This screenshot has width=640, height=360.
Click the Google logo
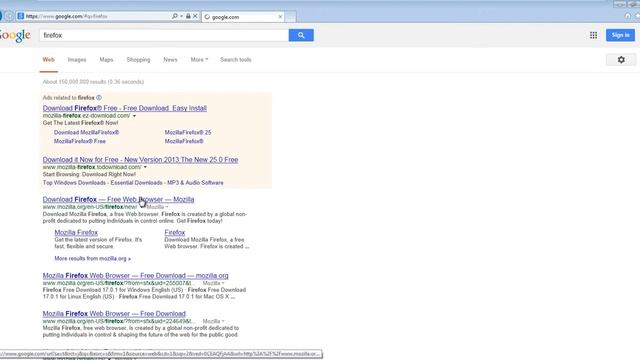pos(15,36)
